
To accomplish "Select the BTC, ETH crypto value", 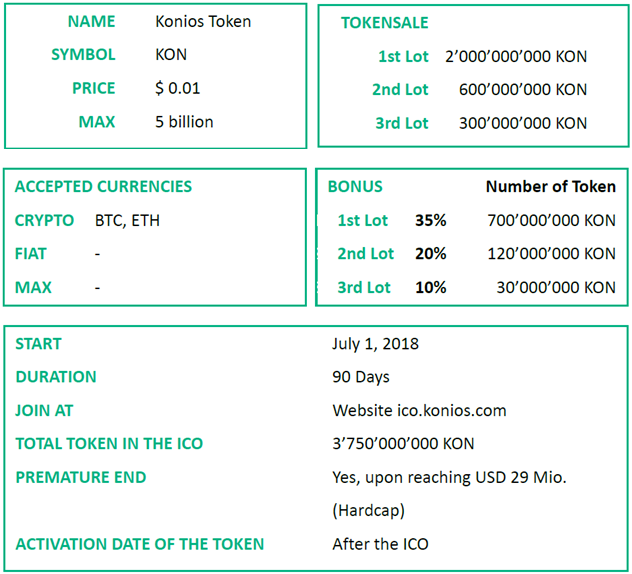I will click(x=127, y=220).
